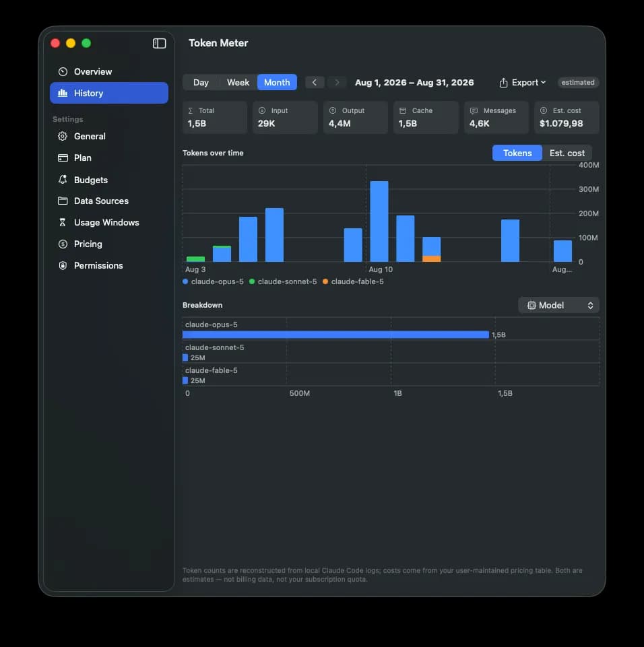Screen dimensions: 644x647
Task: Click the Data Sources folder icon
Action: click(x=63, y=201)
